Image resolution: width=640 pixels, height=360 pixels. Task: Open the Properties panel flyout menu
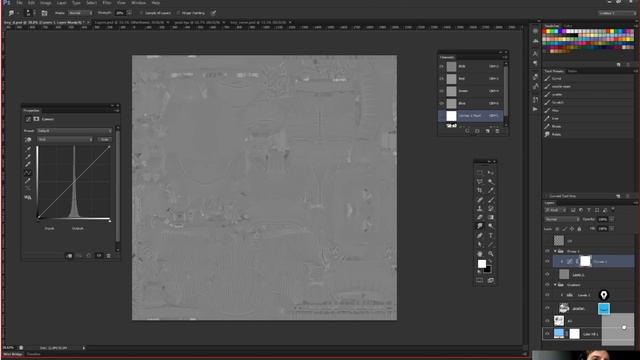(117, 110)
